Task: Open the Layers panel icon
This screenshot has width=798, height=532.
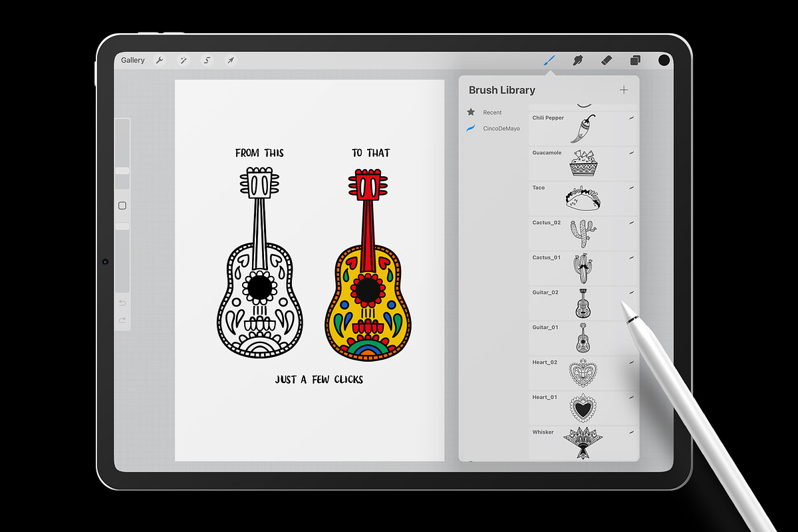Action: pyautogui.click(x=635, y=61)
